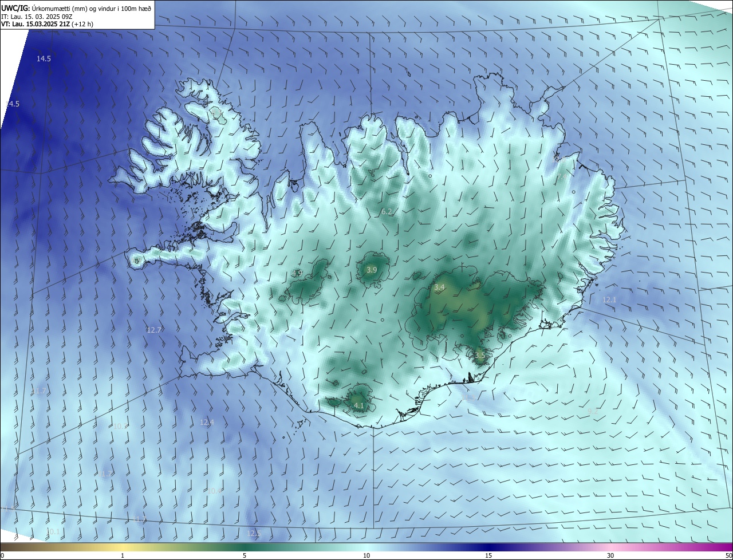Click the 3.5 value near the south-east coast
This screenshot has width=733, height=560.
(480, 355)
